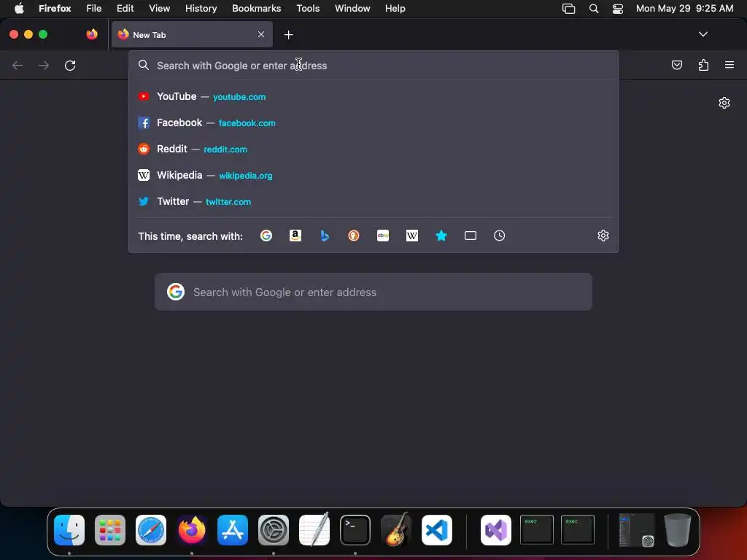
Task: Select the Wikipedia suggestion
Action: coord(373,175)
